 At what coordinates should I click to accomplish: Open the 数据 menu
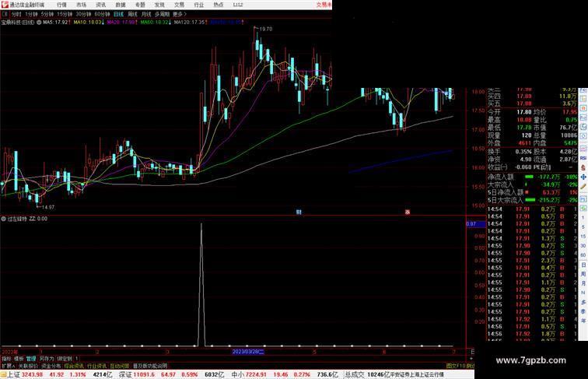coord(121,5)
